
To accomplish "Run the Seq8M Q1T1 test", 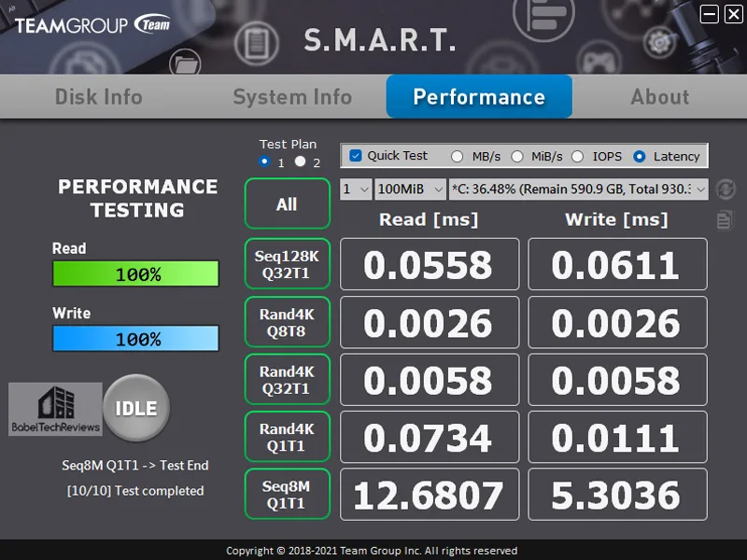I will point(288,494).
